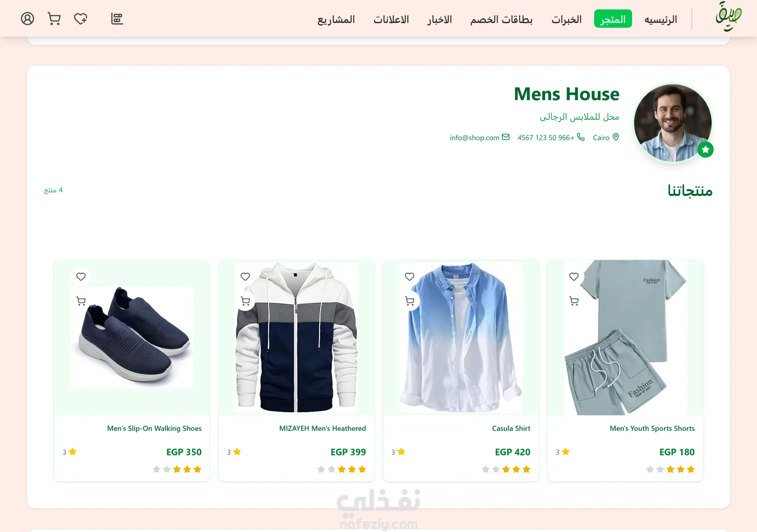Open the user account profile icon

[27, 19]
